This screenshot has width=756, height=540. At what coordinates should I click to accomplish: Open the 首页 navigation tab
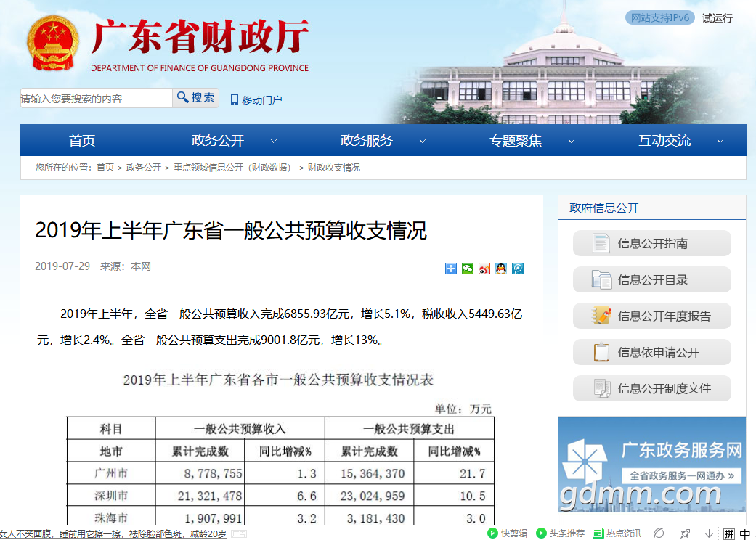click(x=82, y=140)
